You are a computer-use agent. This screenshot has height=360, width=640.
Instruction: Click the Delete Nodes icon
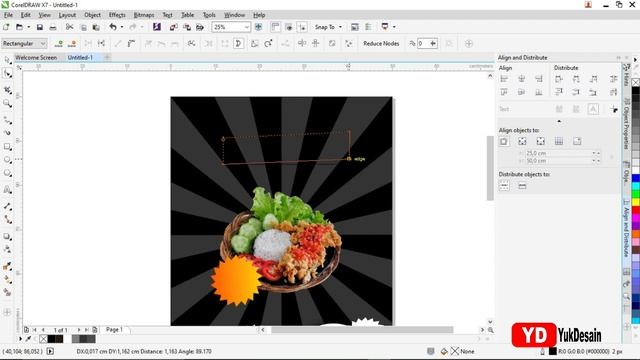[72, 43]
